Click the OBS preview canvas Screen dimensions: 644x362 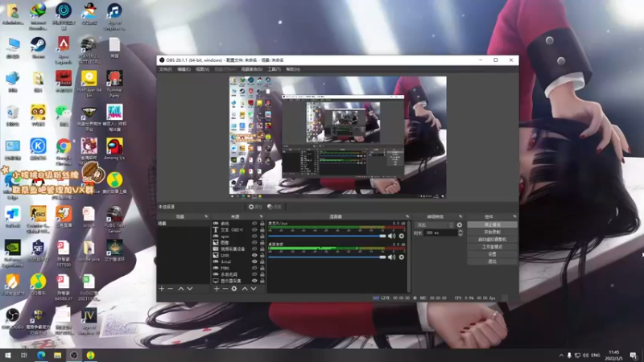(337, 135)
